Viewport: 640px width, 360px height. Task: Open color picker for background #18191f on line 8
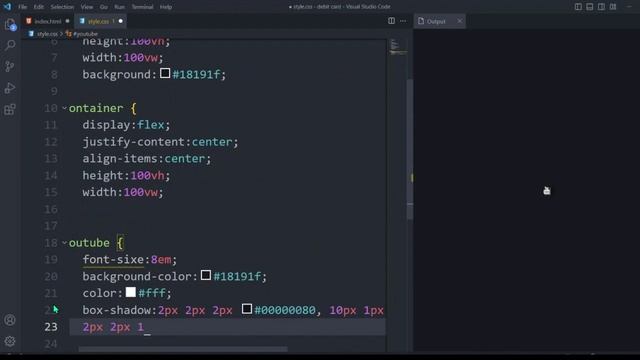click(165, 73)
